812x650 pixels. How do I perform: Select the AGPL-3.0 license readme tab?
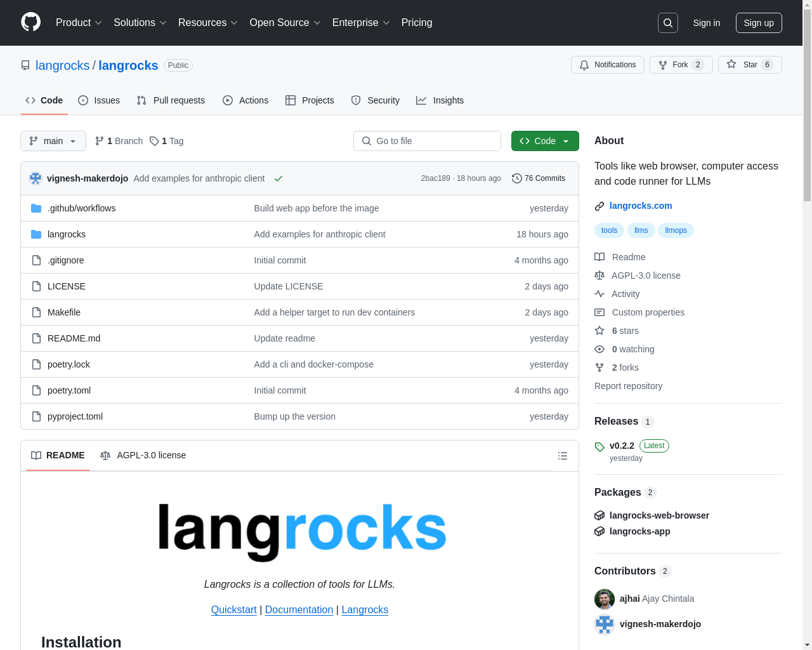click(x=143, y=455)
